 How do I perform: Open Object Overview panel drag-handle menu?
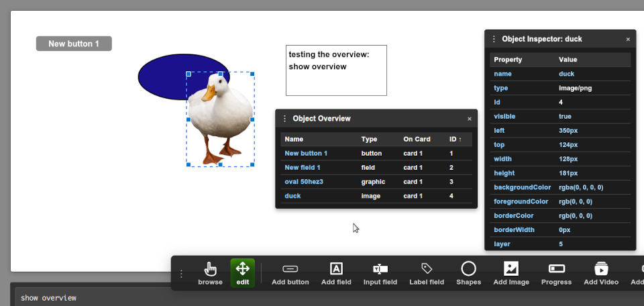[x=284, y=119]
